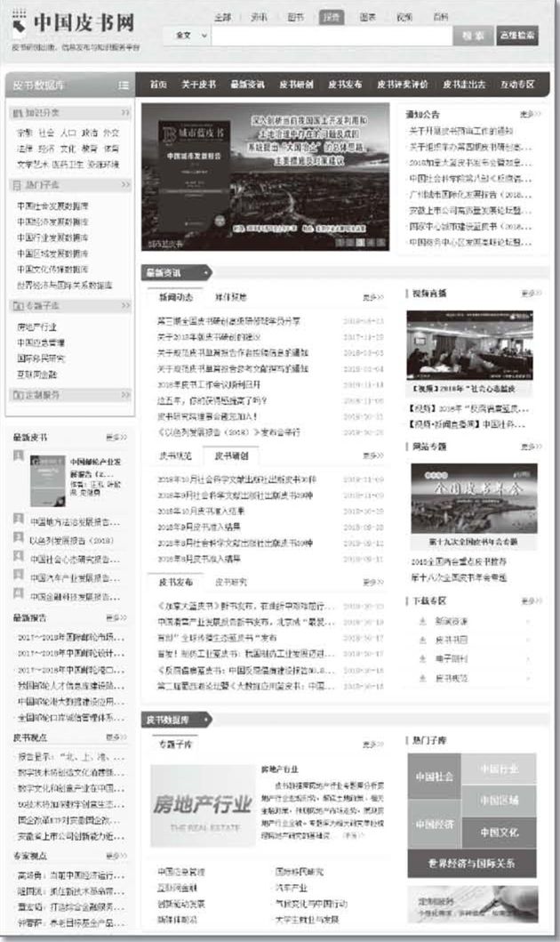Click the 医药卫生 knowledge category
This screenshot has height=942, width=560.
[68, 164]
